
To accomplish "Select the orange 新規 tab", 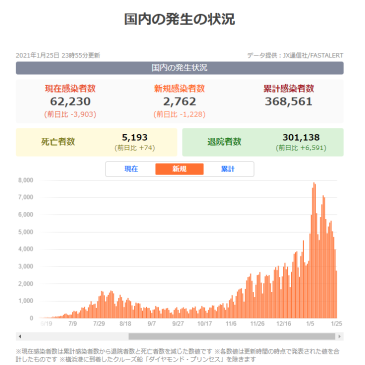I will [x=179, y=169].
